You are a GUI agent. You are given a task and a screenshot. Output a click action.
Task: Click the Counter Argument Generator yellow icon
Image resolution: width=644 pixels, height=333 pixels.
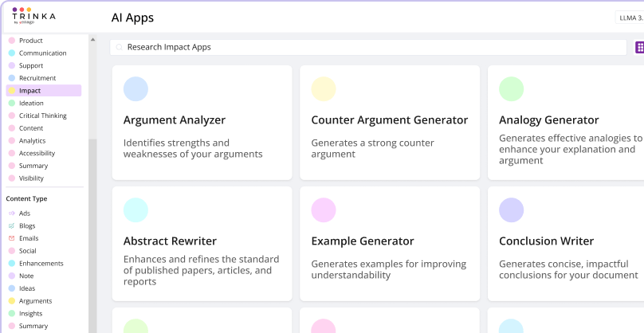(x=324, y=89)
